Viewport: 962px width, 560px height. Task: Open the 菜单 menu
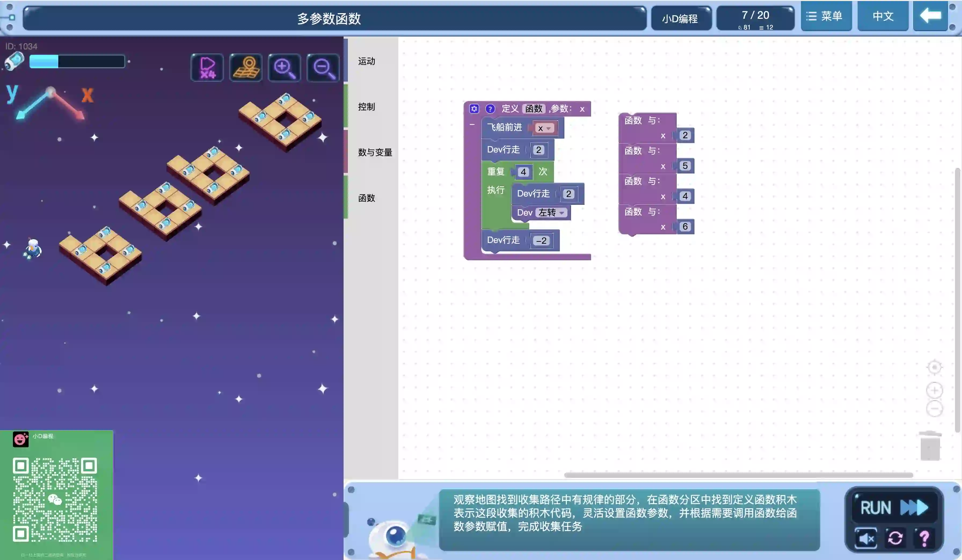pyautogui.click(x=826, y=16)
